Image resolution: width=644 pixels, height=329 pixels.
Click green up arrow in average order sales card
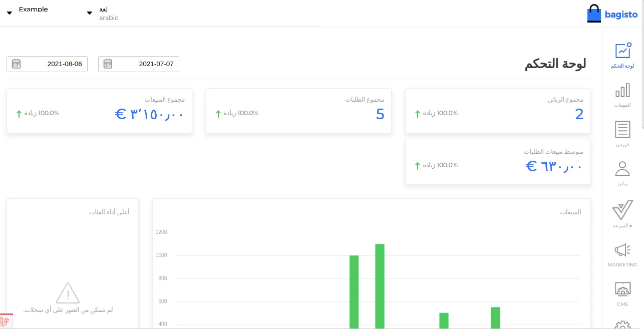coord(418,165)
